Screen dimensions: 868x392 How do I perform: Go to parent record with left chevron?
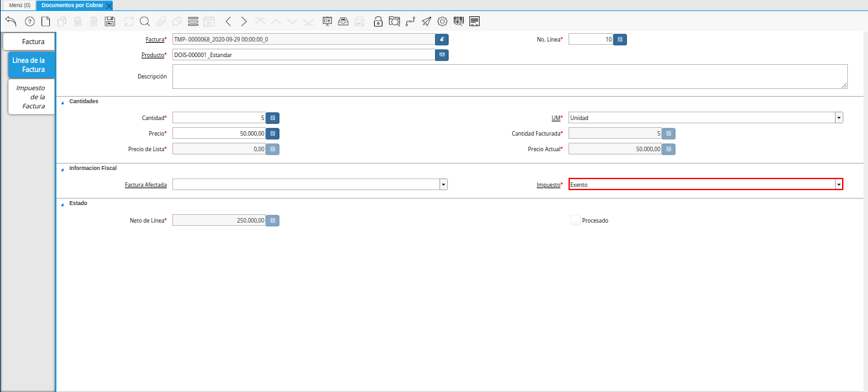coord(228,21)
